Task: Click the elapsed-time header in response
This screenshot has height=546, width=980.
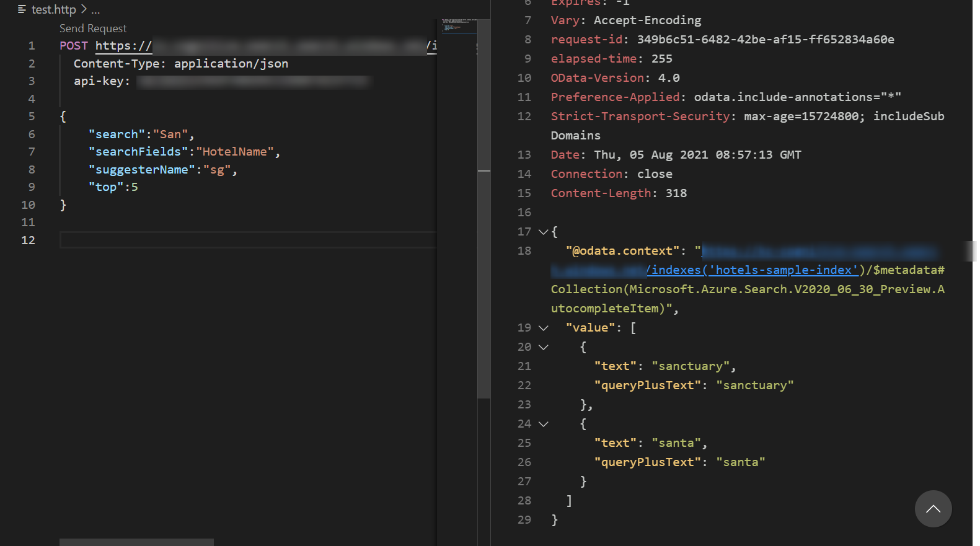Action: (x=612, y=59)
